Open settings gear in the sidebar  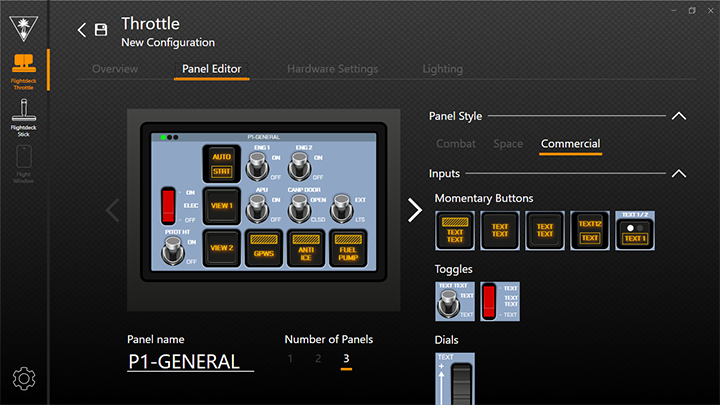pos(23,378)
